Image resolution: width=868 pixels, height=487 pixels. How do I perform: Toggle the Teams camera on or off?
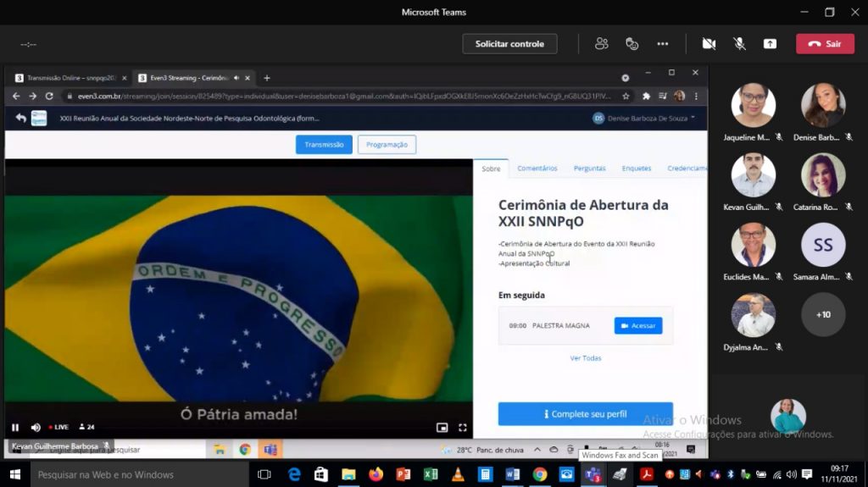pyautogui.click(x=709, y=44)
